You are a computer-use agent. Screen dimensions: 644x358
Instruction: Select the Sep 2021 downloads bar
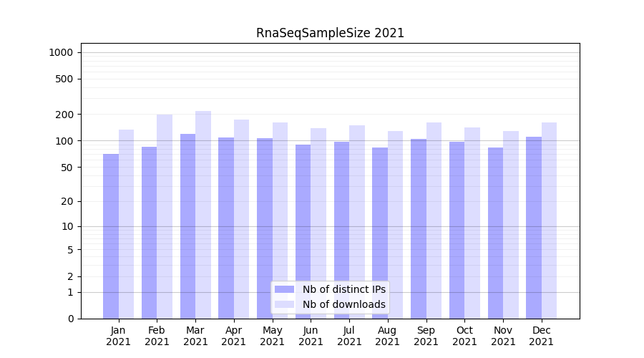pos(434,221)
